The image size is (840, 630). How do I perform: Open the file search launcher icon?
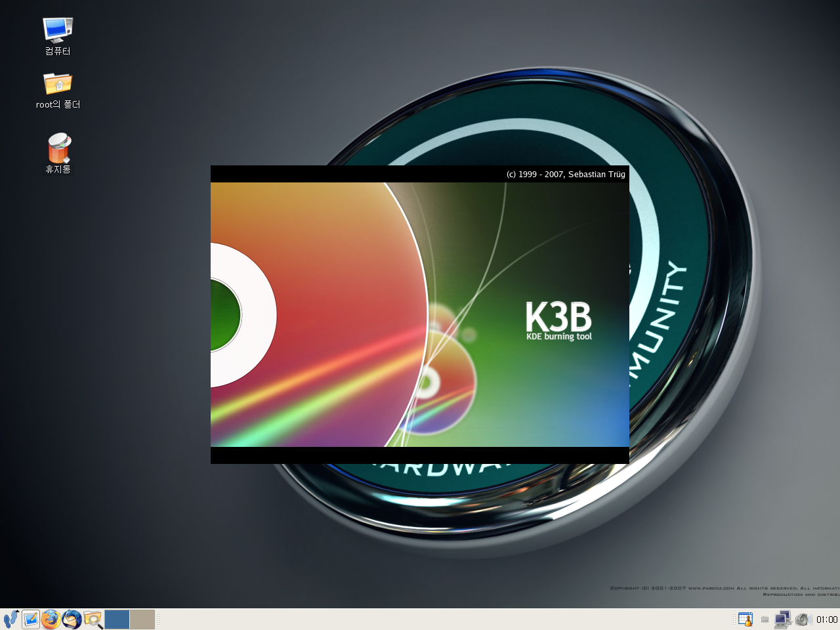(x=93, y=619)
